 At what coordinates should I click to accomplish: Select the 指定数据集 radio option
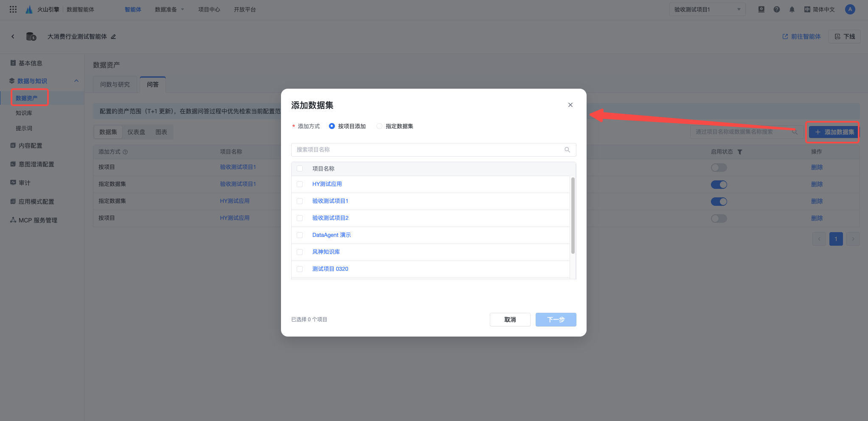[x=379, y=126]
